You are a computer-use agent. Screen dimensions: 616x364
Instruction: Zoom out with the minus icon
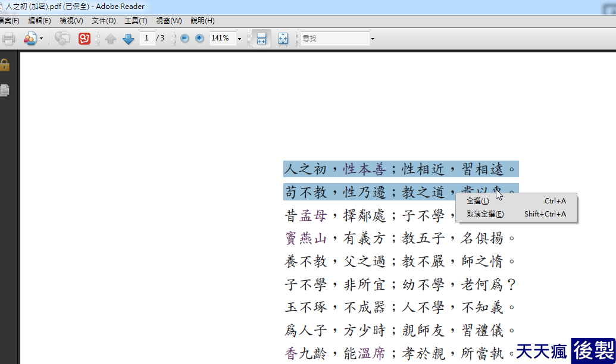tap(185, 38)
